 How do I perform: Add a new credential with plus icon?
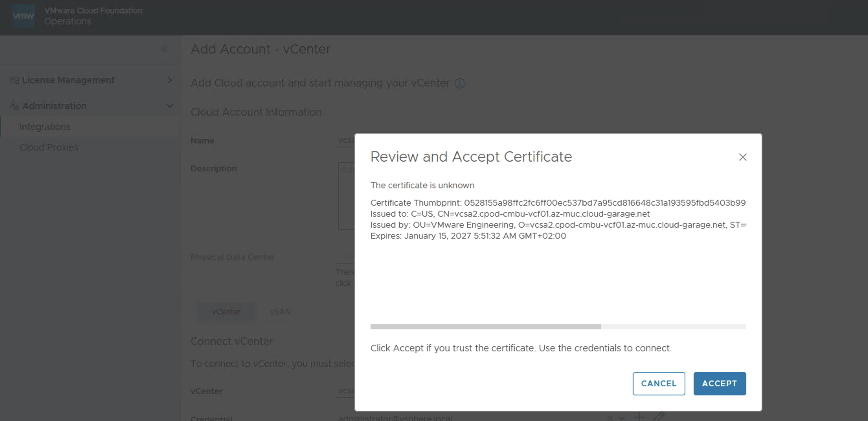(639, 417)
